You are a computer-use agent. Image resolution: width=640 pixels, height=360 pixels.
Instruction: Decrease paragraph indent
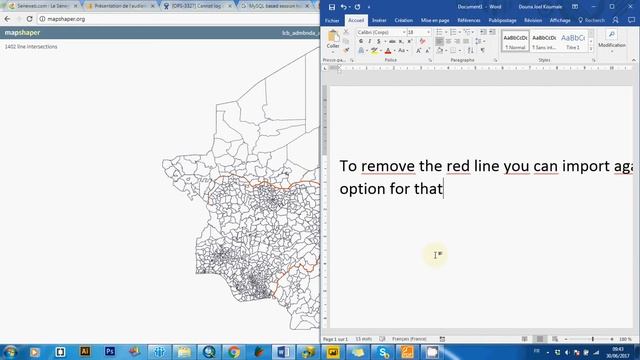(483, 32)
